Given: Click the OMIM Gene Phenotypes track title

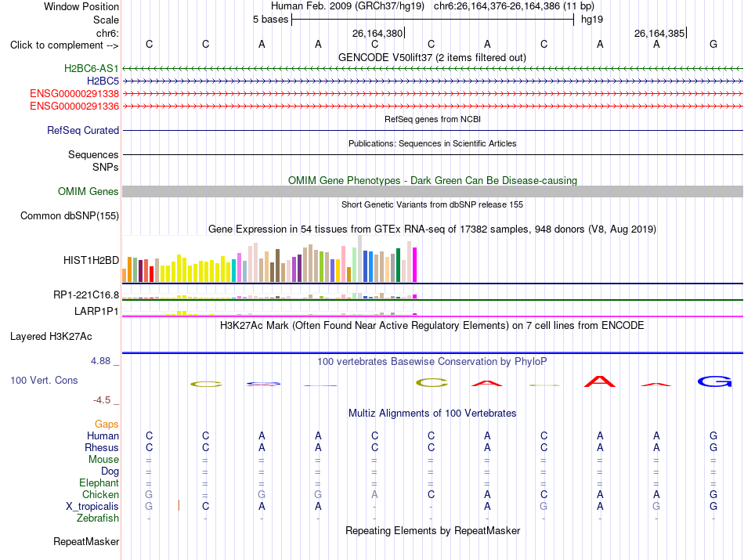Looking at the screenshot, I should point(432,180).
